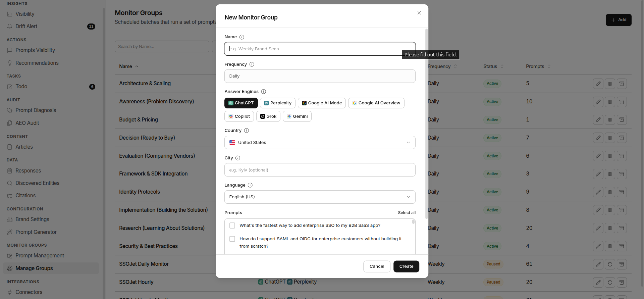This screenshot has width=644, height=299.
Task: Toggle the Perplexity answer engine
Action: [x=278, y=103]
